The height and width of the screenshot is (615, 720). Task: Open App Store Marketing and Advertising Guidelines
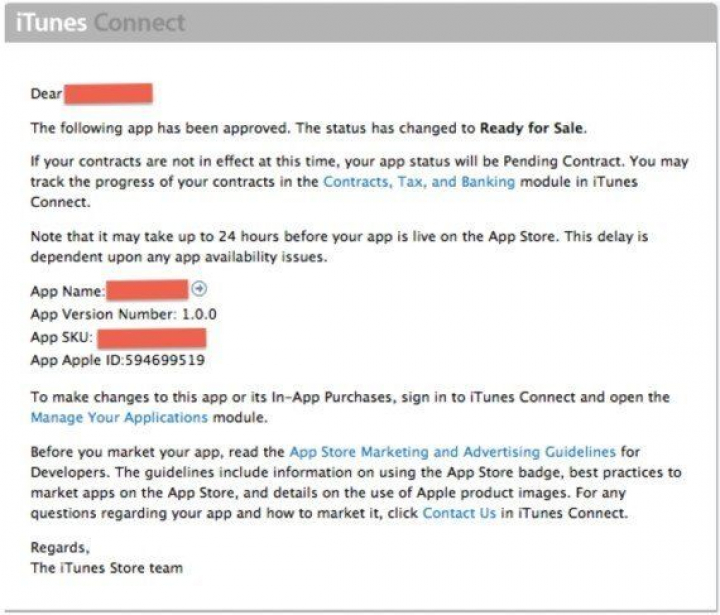click(x=452, y=452)
